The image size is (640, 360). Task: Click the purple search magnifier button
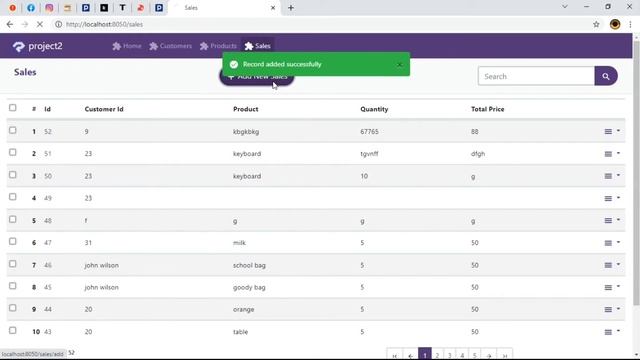pyautogui.click(x=606, y=76)
